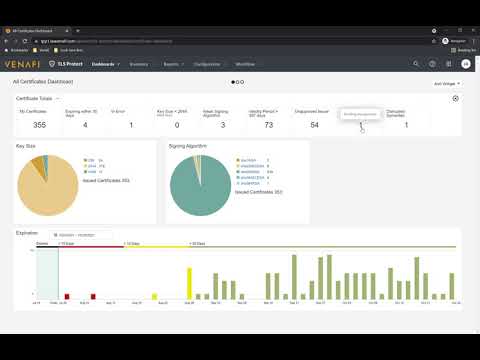Viewport: 480px width, 360px height.
Task: Open the browser profile avatar
Action: (x=445, y=41)
